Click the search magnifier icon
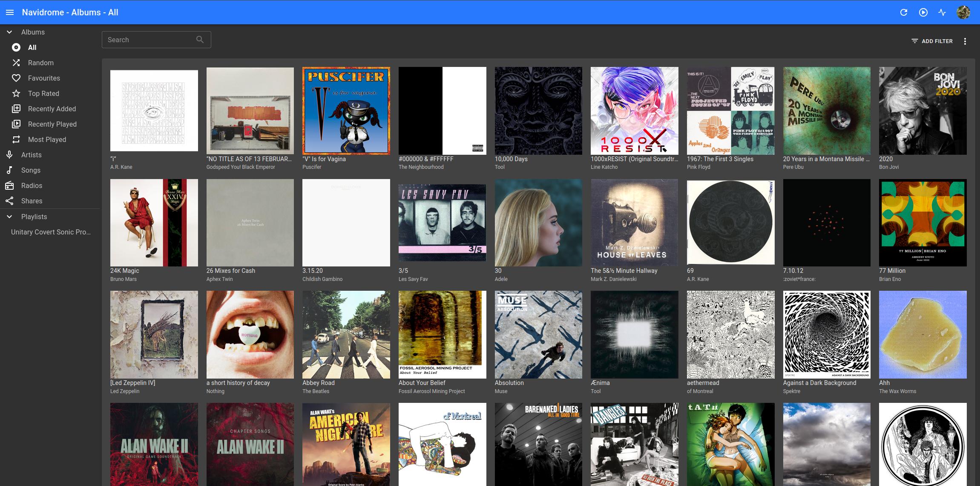The width and height of the screenshot is (980, 486). point(200,40)
